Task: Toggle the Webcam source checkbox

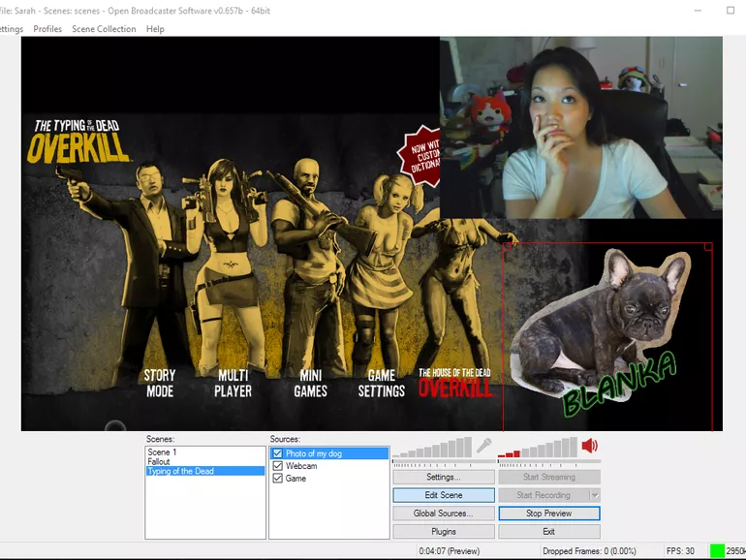Action: [278, 466]
